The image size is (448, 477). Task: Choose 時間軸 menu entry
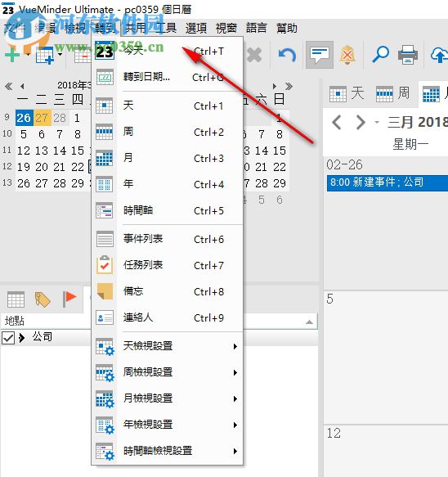pyautogui.click(x=168, y=210)
